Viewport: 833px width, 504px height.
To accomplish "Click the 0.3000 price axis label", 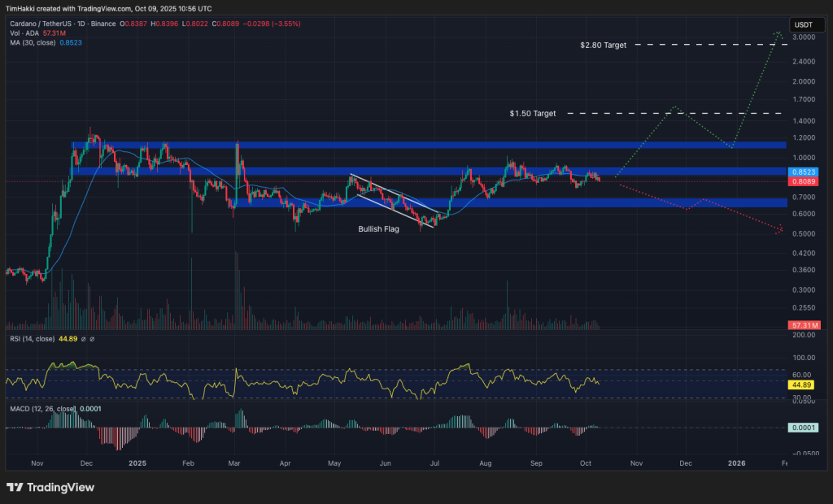I will (803, 290).
